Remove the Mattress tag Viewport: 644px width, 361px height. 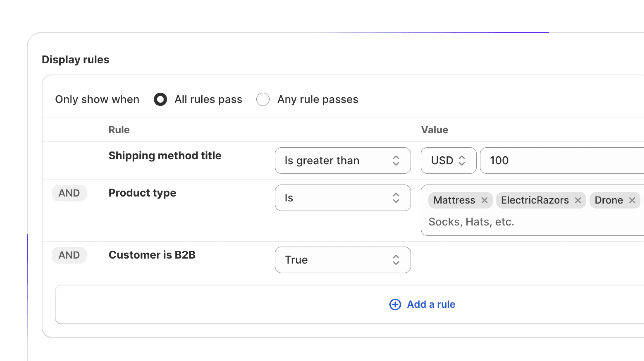[484, 200]
